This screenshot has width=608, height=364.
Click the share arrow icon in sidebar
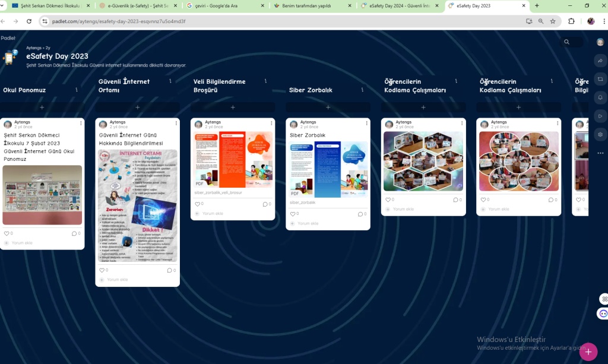(600, 61)
